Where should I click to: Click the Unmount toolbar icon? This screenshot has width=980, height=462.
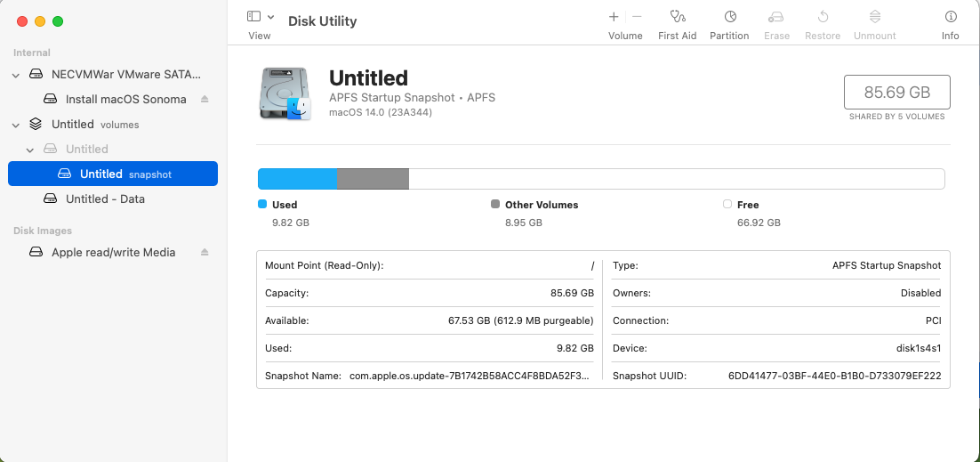[875, 17]
